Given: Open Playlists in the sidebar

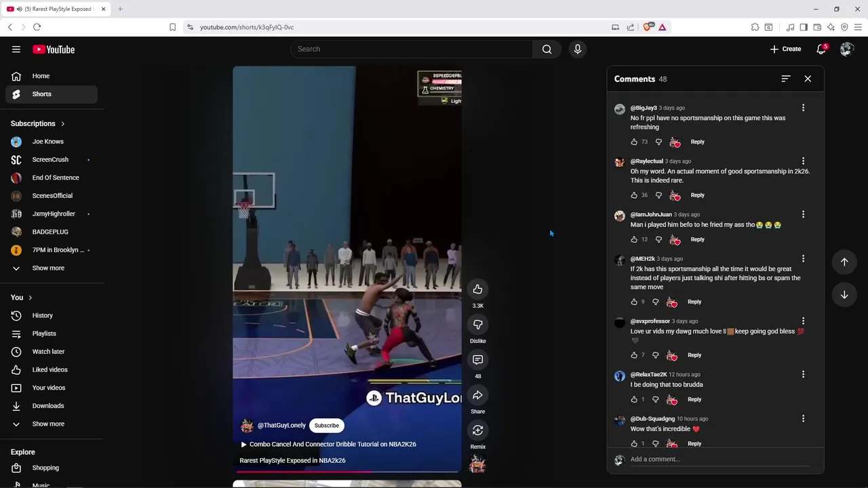Looking at the screenshot, I should coord(52,333).
